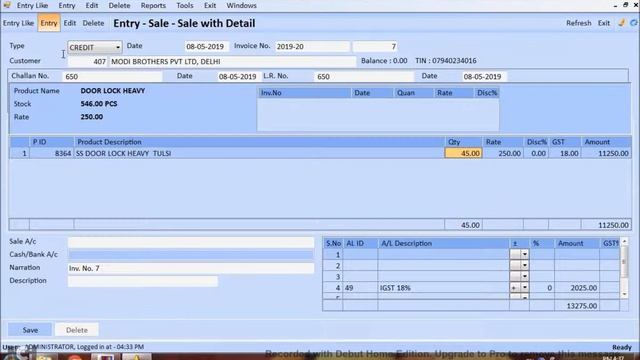640x360 pixels.
Task: Click the Cash/Bank A/c input field
Action: 191,255
